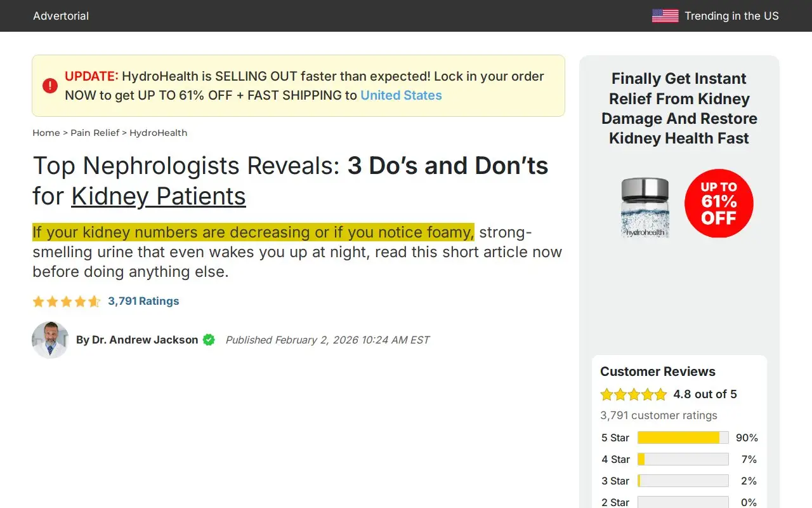Click Dr. Andrew Jackson's avatar photo

(50, 340)
